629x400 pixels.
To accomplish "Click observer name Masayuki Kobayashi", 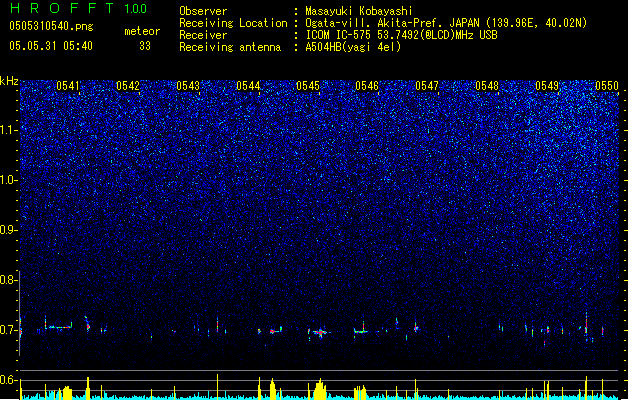I will click(359, 11).
